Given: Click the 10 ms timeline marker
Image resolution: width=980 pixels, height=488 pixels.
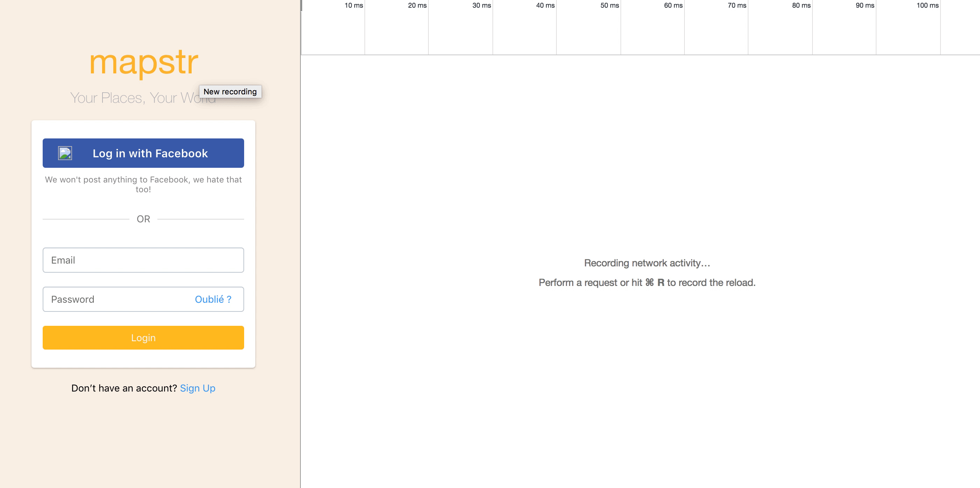Looking at the screenshot, I should pyautogui.click(x=354, y=5).
